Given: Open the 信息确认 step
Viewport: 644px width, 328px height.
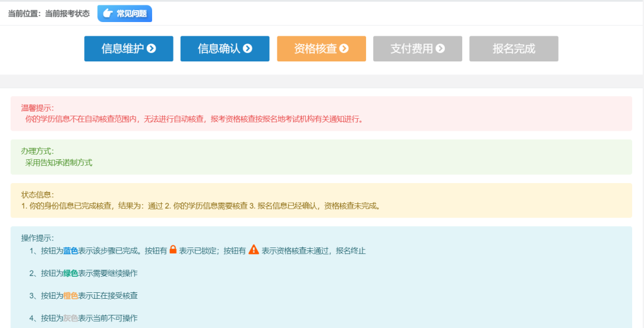Looking at the screenshot, I should tap(225, 48).
